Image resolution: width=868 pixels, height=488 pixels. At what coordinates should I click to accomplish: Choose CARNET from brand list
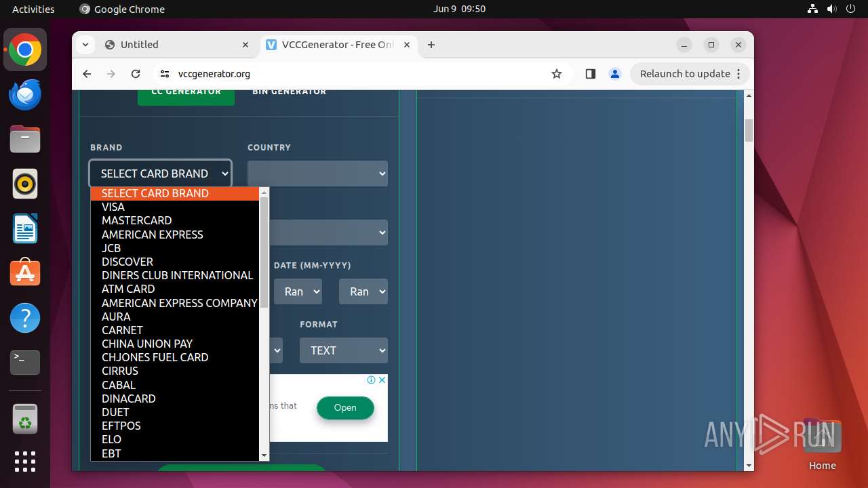tap(175, 330)
